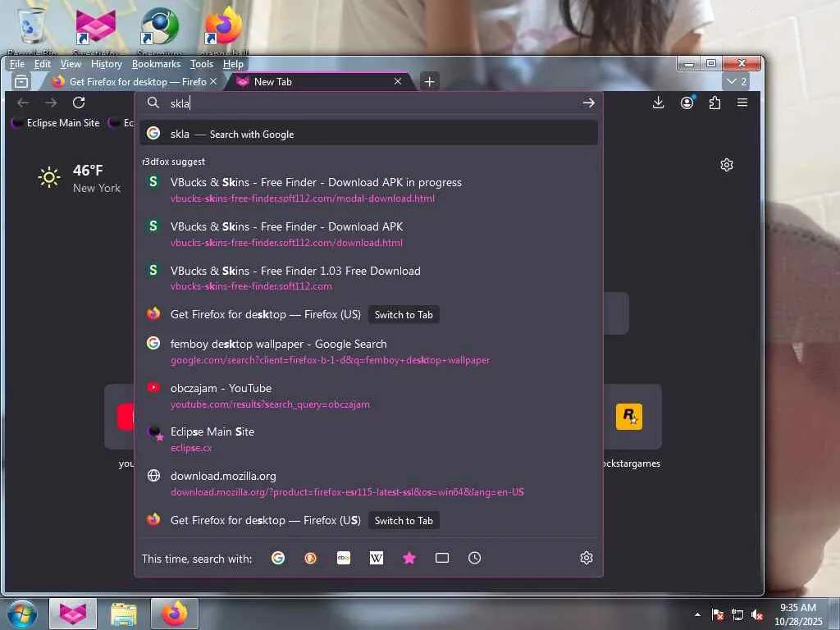Screen dimensions: 840x630
Task: Open search settings gear in dropdown
Action: point(587,558)
